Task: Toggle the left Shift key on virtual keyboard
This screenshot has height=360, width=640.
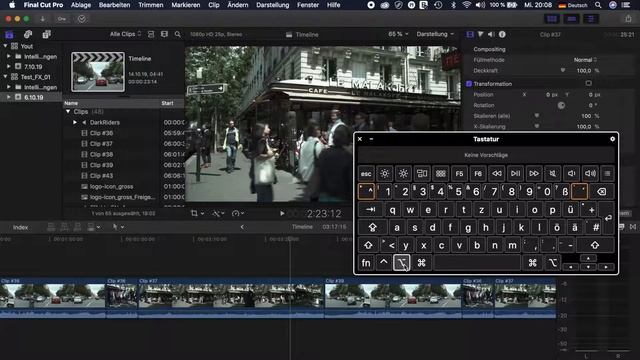Action: coord(368,245)
